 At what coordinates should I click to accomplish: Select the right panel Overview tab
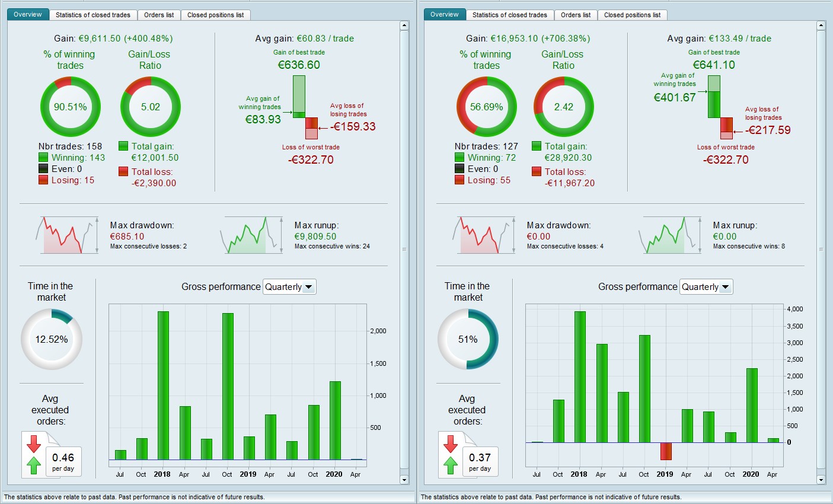coord(444,14)
